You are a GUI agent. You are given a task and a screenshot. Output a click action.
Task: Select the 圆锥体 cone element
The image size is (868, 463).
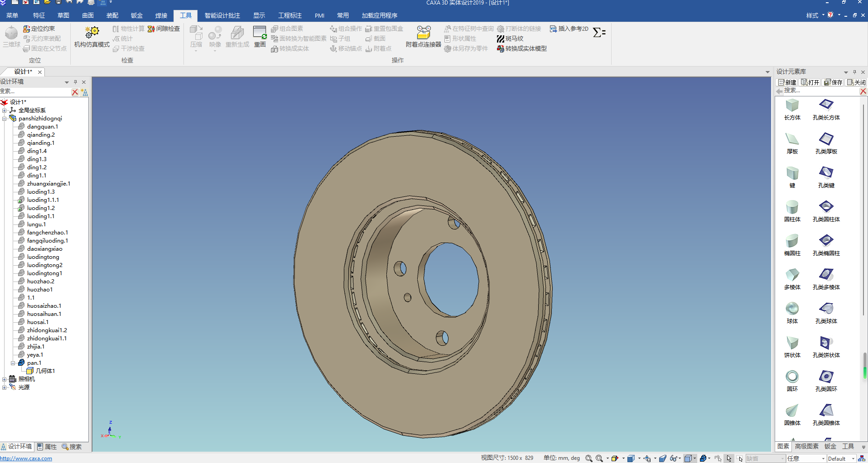click(x=792, y=415)
